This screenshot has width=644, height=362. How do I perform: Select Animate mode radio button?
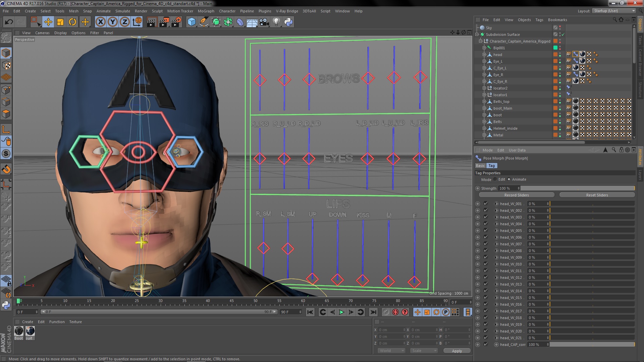click(509, 179)
